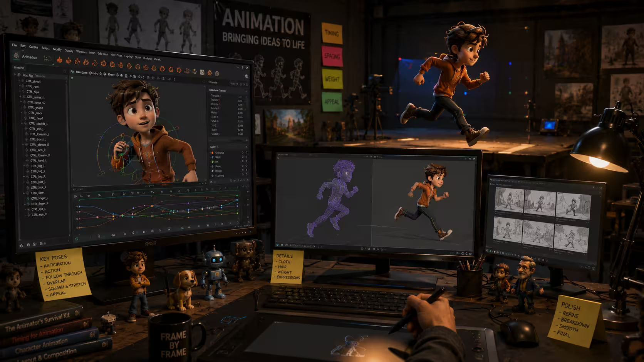Toggle visibility of the Face layer
This screenshot has width=644, height=362.
point(243,166)
